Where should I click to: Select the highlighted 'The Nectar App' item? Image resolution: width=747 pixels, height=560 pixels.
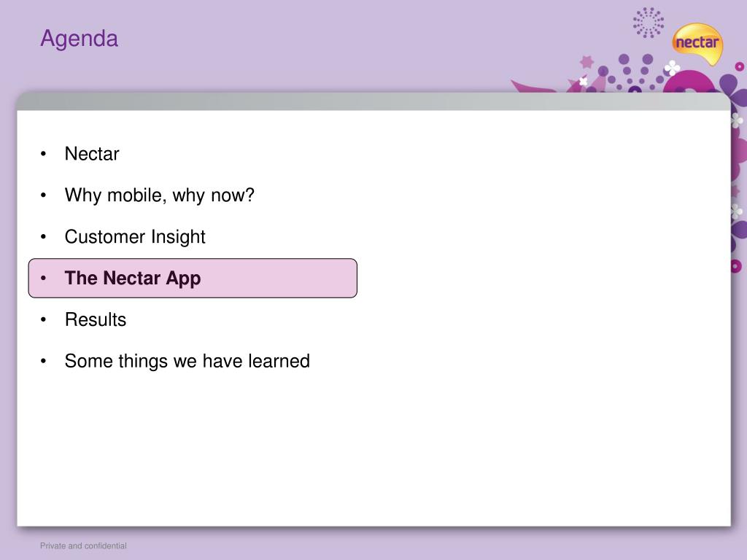pyautogui.click(x=193, y=278)
